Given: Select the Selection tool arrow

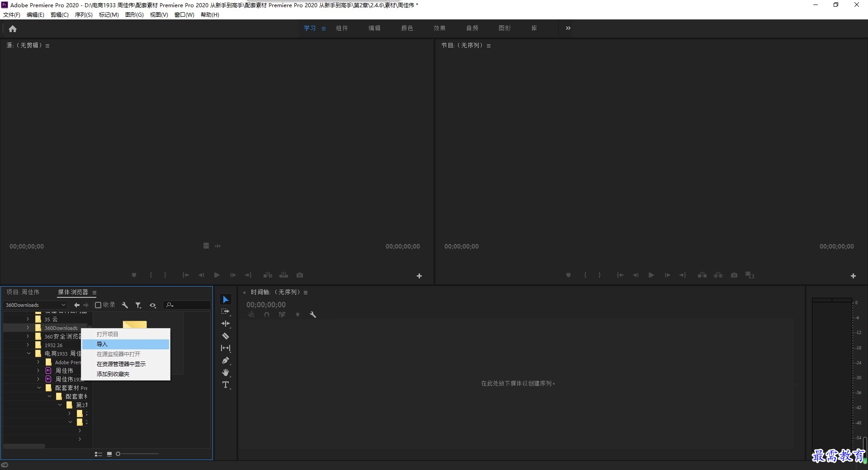Looking at the screenshot, I should coord(226,300).
